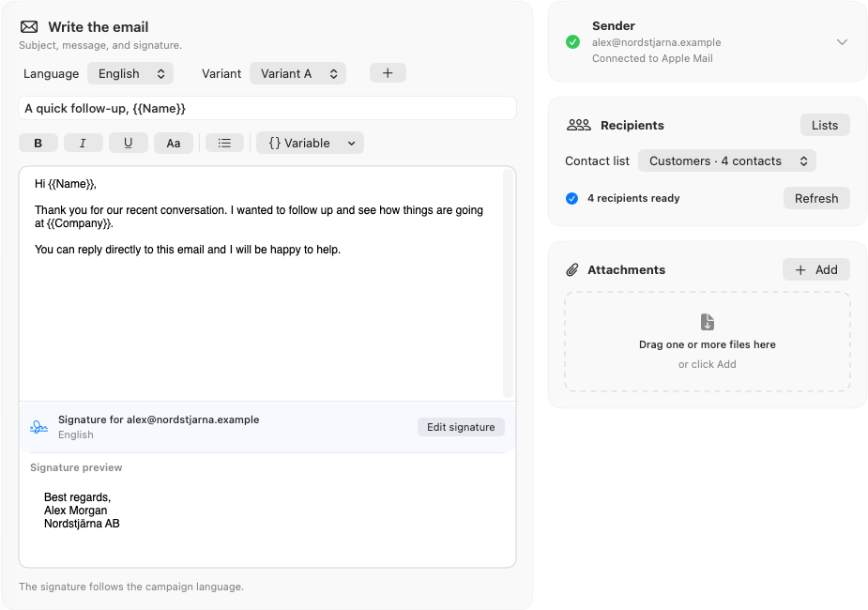
Task: Click '4 recipients ready' status text
Action: click(x=633, y=198)
